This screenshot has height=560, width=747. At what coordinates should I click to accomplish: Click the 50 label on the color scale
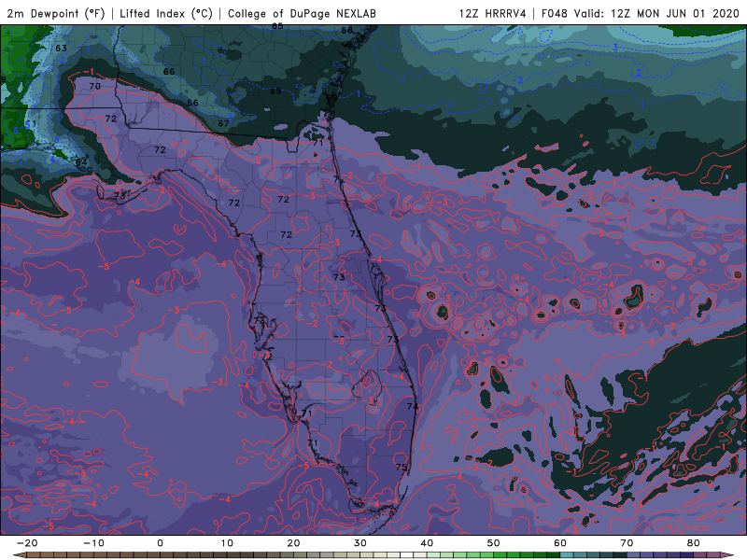tap(494, 543)
